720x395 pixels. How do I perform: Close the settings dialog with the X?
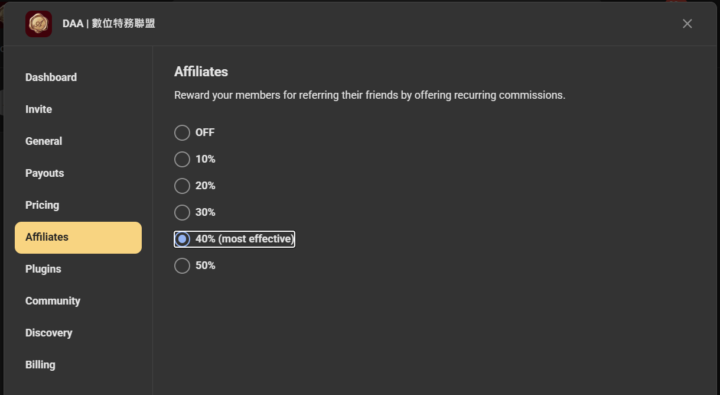(x=687, y=23)
